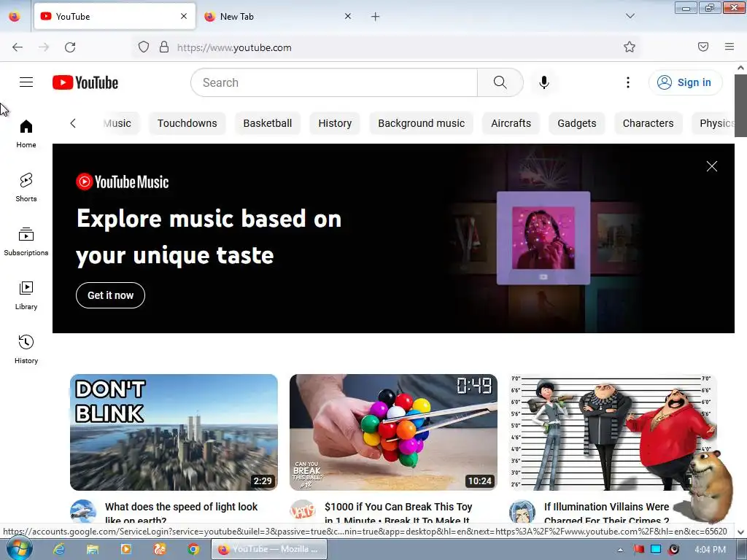
Task: Select the Music category chip
Action: 117,123
